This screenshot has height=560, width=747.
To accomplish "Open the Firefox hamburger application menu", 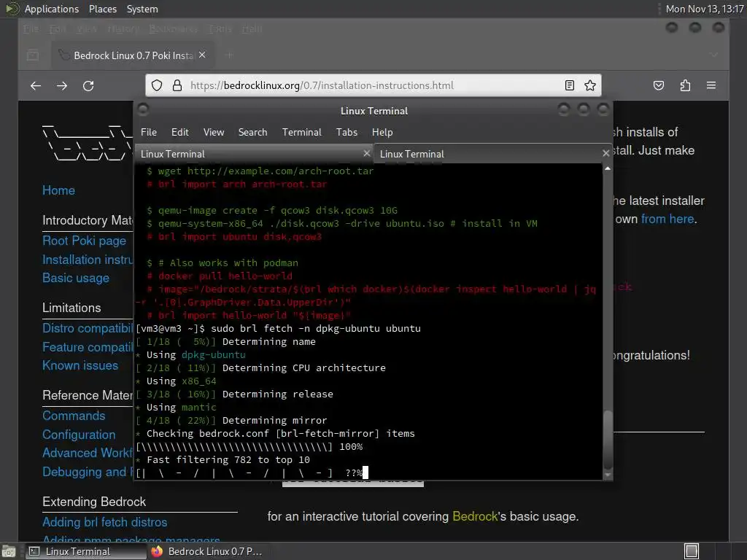I will tap(711, 86).
